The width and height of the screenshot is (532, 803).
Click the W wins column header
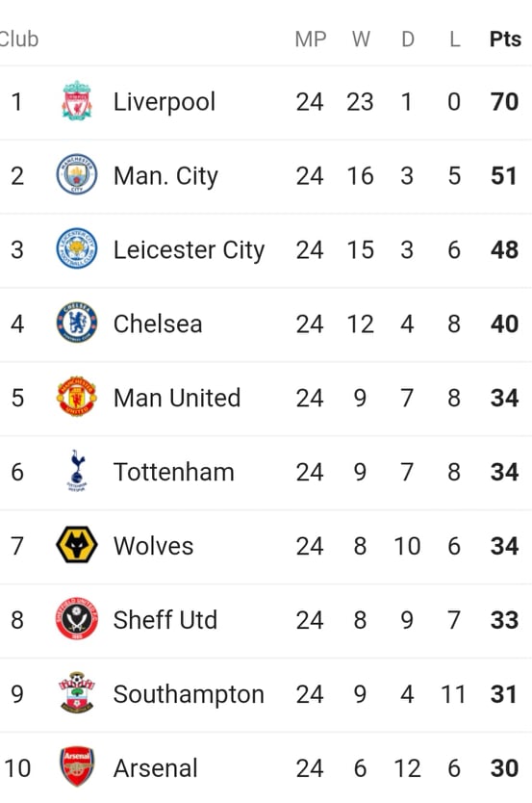[361, 39]
